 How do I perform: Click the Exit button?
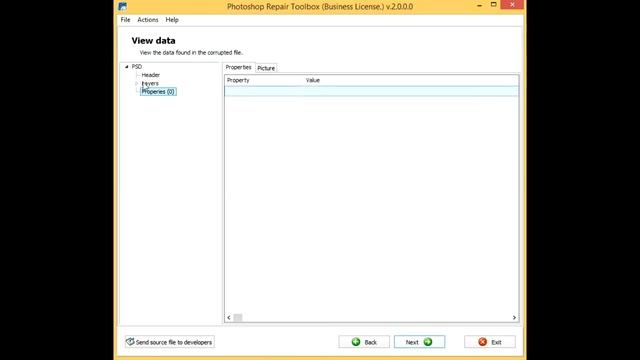click(x=490, y=342)
